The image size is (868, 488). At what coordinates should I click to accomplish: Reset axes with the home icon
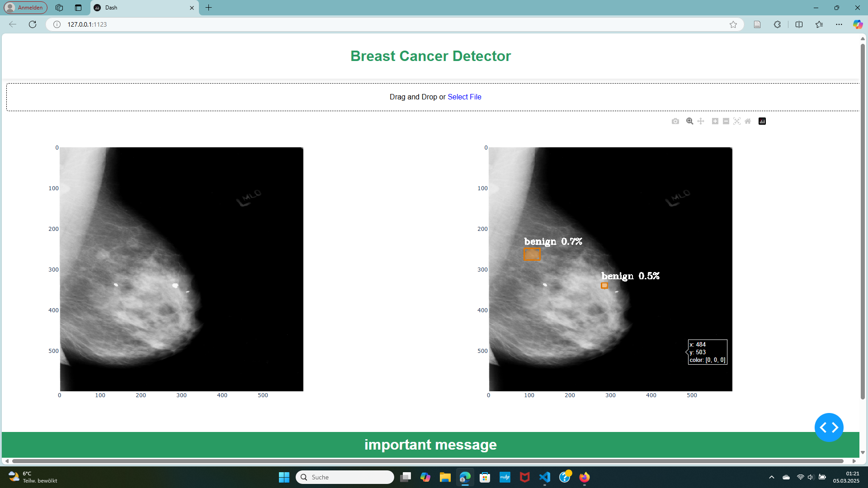(x=748, y=121)
